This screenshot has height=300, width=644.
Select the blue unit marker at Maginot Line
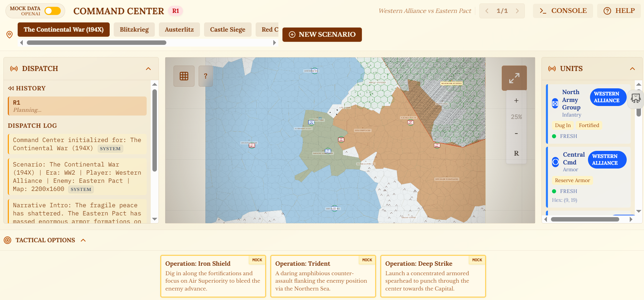pos(311,122)
